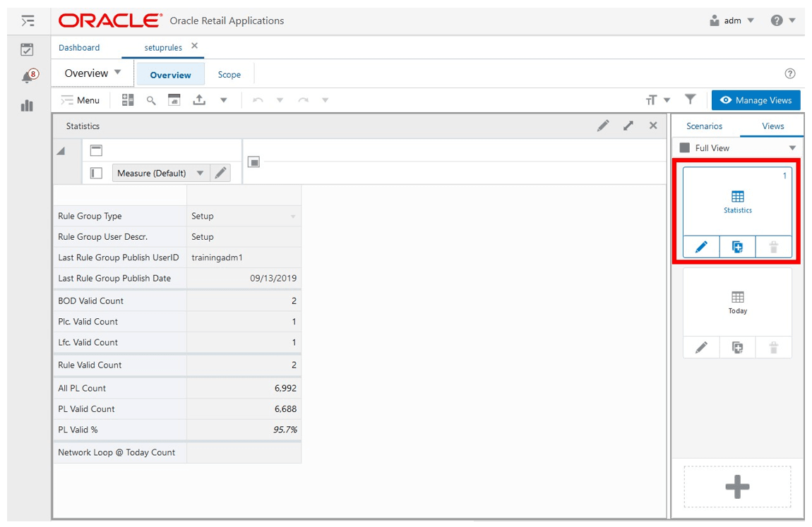Viewport: 812px width, 527px height.
Task: Add a new view with the plus button
Action: 736,486
